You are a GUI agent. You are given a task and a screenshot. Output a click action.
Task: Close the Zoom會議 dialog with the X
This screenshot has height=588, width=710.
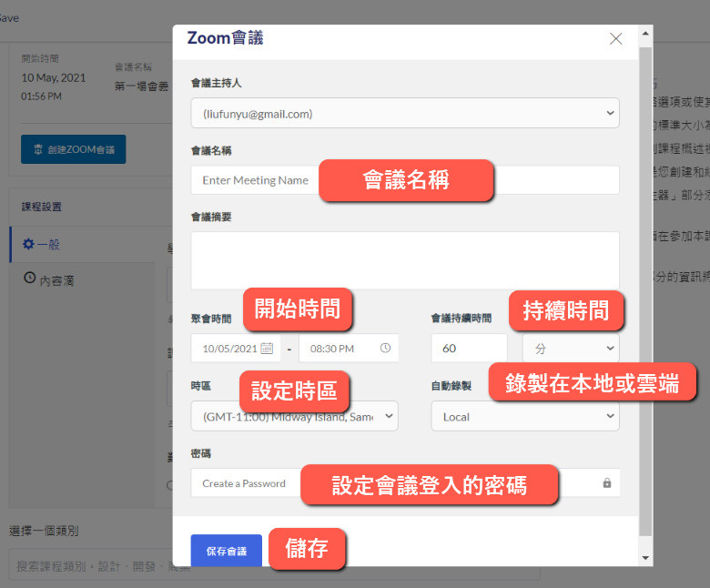[615, 38]
